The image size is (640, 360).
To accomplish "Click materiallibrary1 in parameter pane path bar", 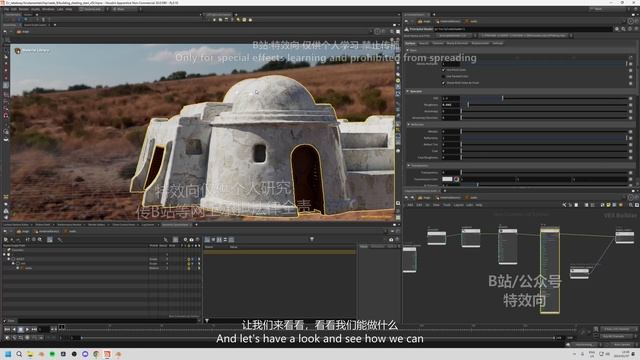I will point(449,21).
